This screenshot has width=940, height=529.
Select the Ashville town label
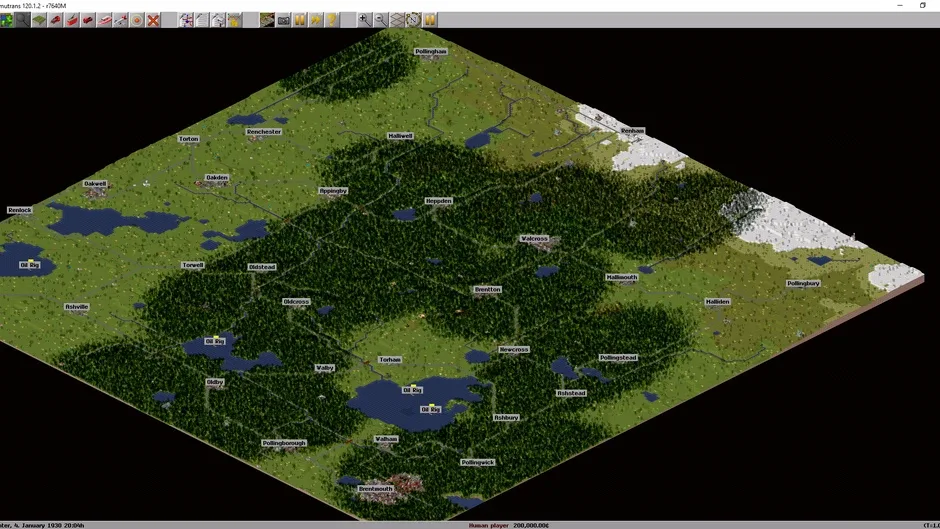(77, 306)
